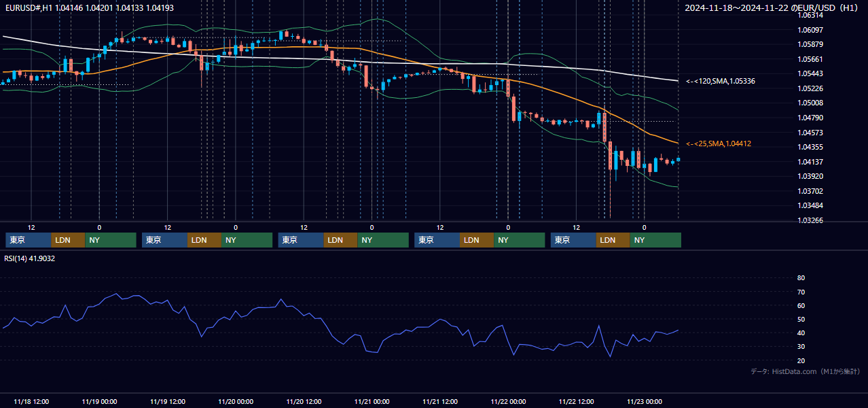Screen dimensions: 868x408
Task: Click the 11/22 00:00 time label
Action: 508,401
